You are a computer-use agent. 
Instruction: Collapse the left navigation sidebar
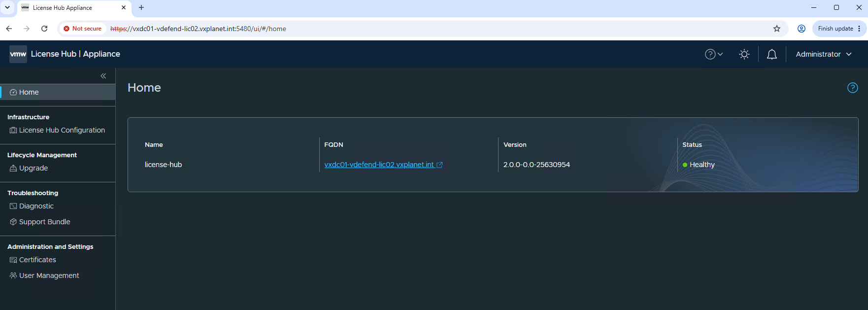click(103, 76)
